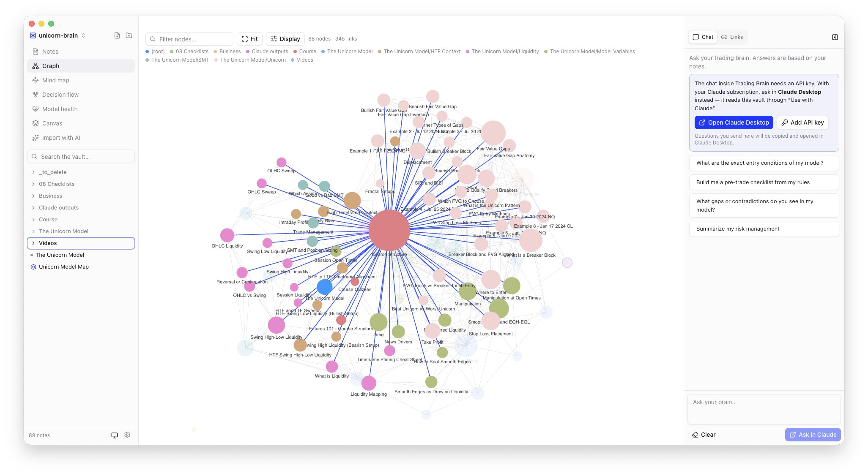
Task: Click the Ask in Claude button
Action: 813,435
